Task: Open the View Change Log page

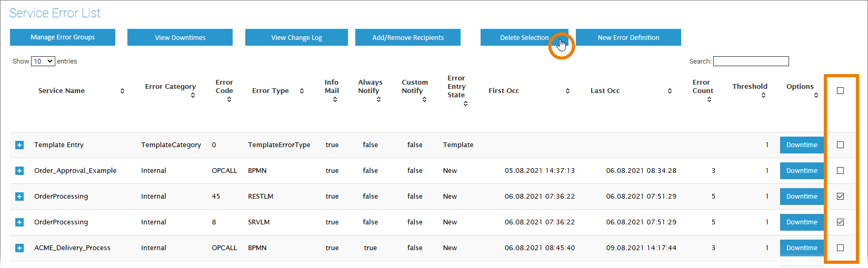Action: click(x=296, y=37)
